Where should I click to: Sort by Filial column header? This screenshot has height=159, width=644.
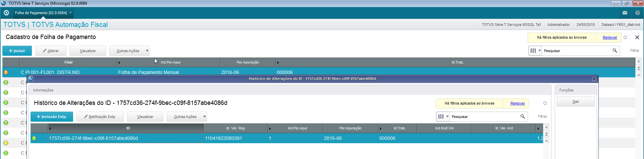point(68,62)
